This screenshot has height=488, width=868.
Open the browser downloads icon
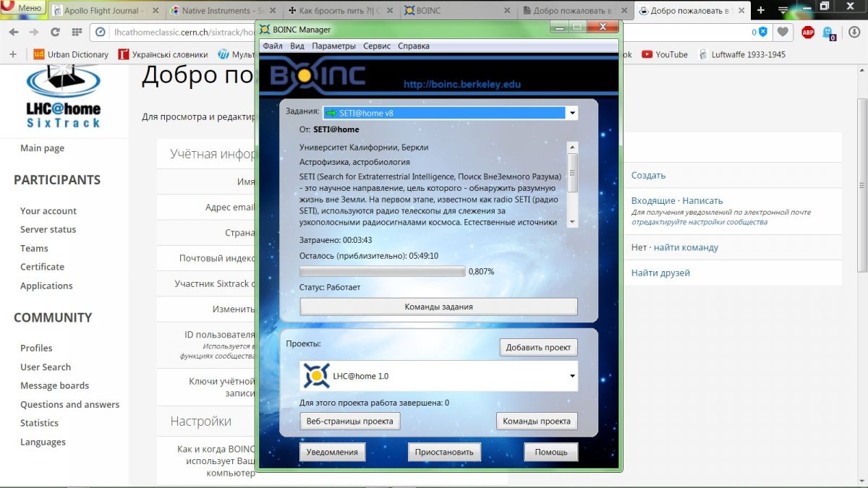(855, 32)
